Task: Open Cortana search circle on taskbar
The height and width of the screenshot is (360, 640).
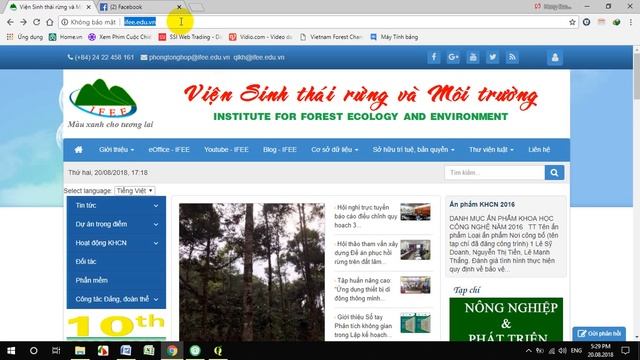Action: 33,351
